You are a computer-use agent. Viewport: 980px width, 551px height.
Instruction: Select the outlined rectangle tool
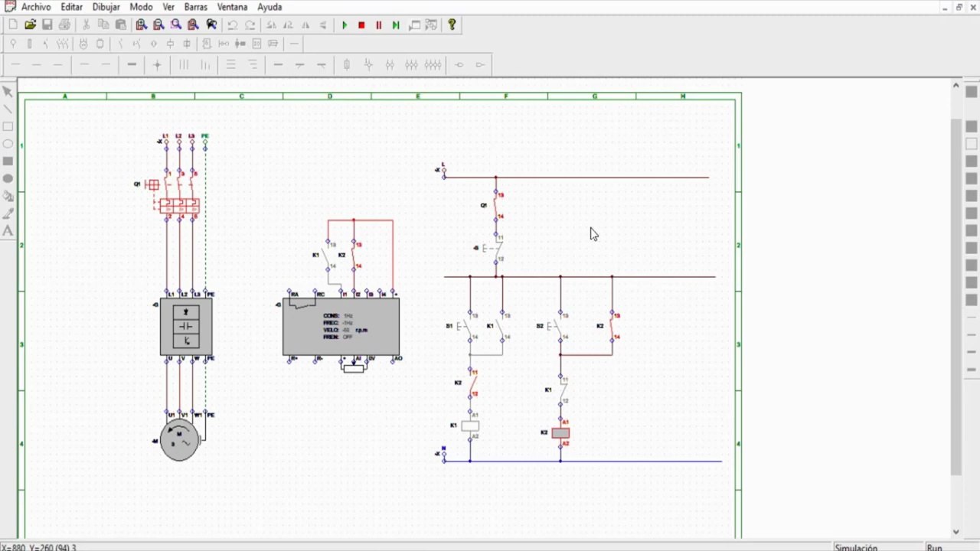tap(8, 127)
